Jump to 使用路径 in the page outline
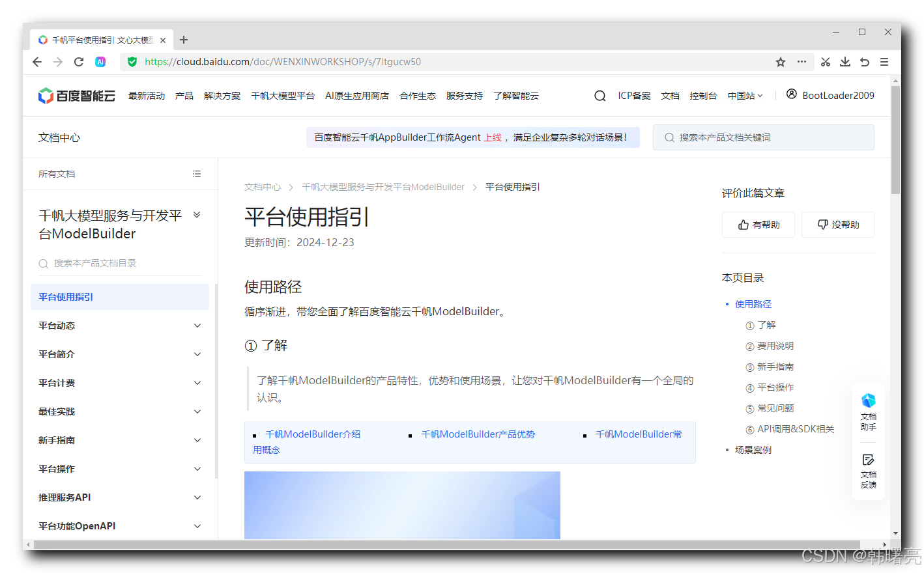 (753, 304)
